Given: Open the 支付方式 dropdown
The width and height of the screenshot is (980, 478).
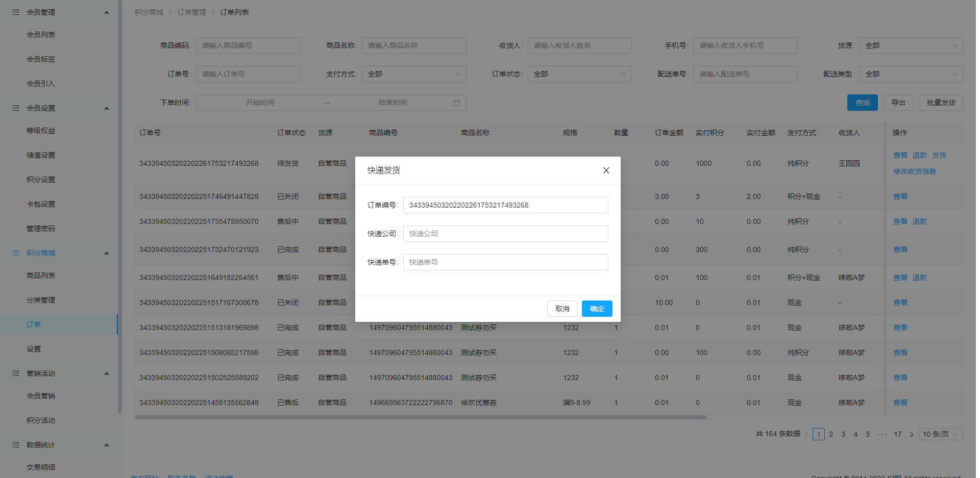Looking at the screenshot, I should pyautogui.click(x=414, y=74).
